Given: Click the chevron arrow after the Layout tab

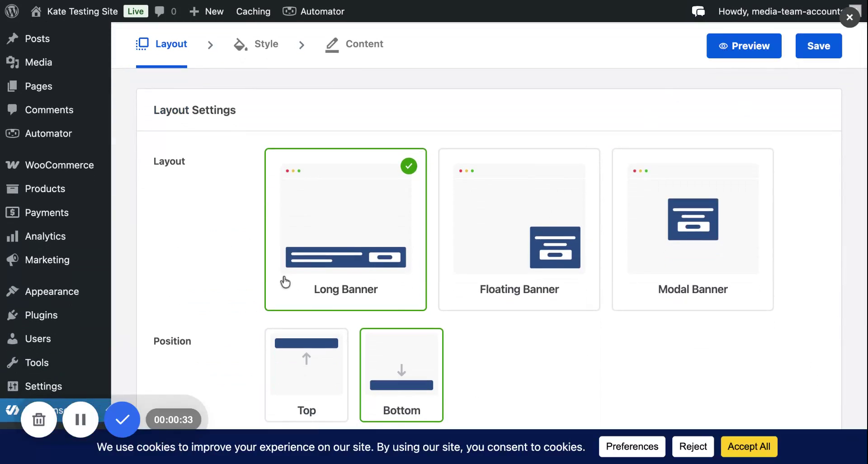Looking at the screenshot, I should coord(210,45).
